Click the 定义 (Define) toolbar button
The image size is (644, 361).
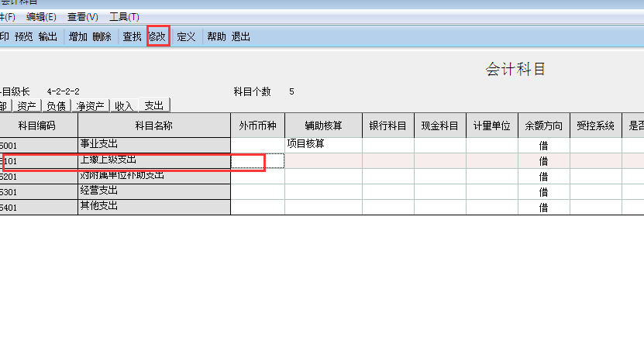click(x=186, y=36)
